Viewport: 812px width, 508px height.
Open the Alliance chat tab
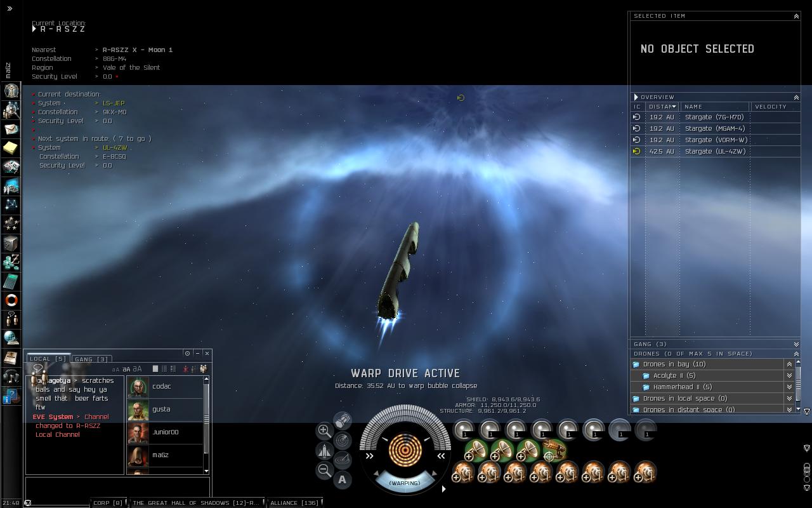coord(294,503)
